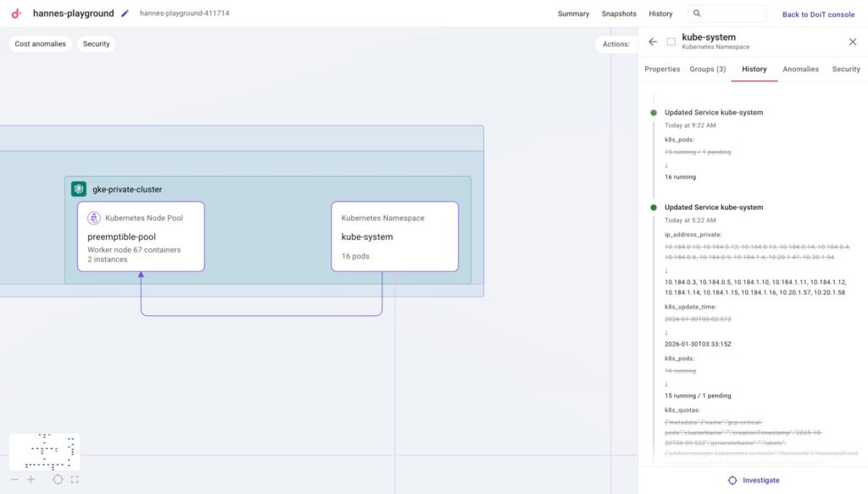Viewport: 868px width, 494px height.
Task: Toggle the Security filter chip
Action: [96, 44]
